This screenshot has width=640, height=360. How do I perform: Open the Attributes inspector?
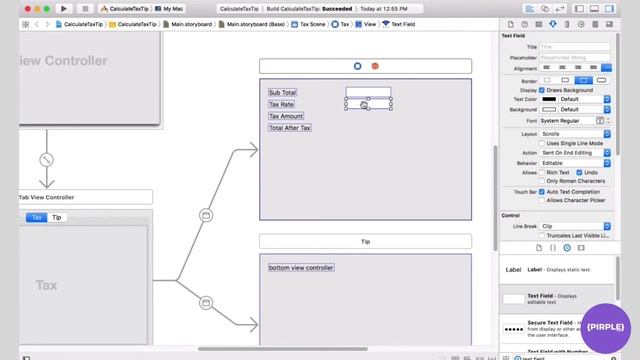pyautogui.click(x=553, y=24)
